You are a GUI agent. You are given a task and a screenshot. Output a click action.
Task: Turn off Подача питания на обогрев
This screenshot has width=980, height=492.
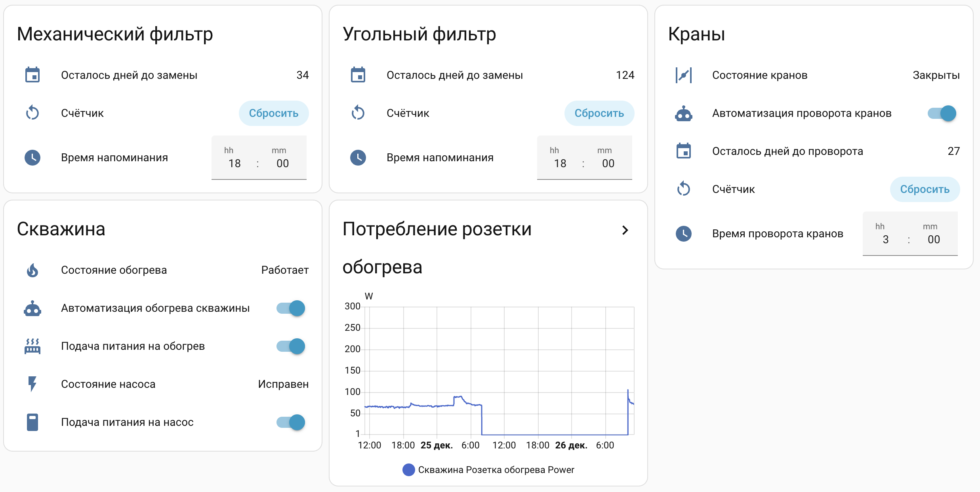[292, 346]
